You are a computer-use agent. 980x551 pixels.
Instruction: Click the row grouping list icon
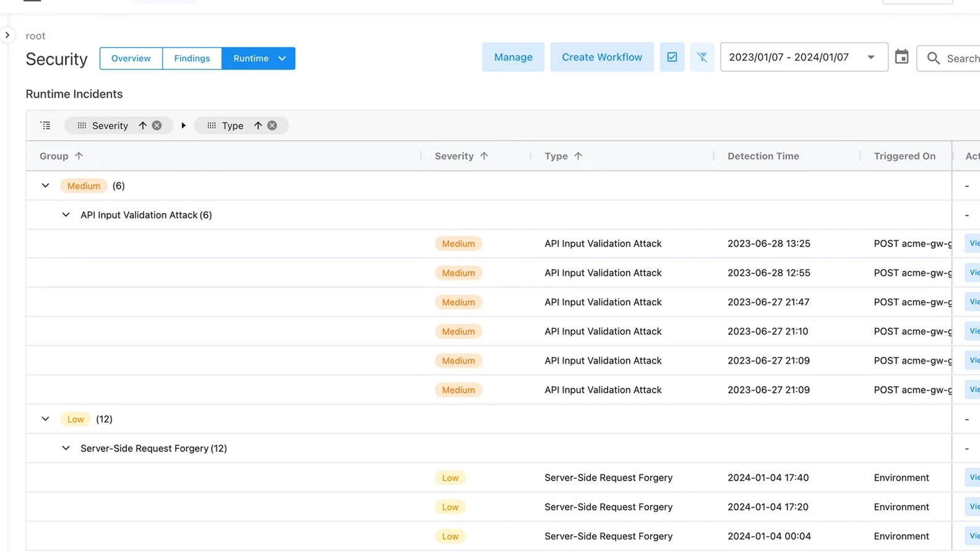pyautogui.click(x=46, y=126)
